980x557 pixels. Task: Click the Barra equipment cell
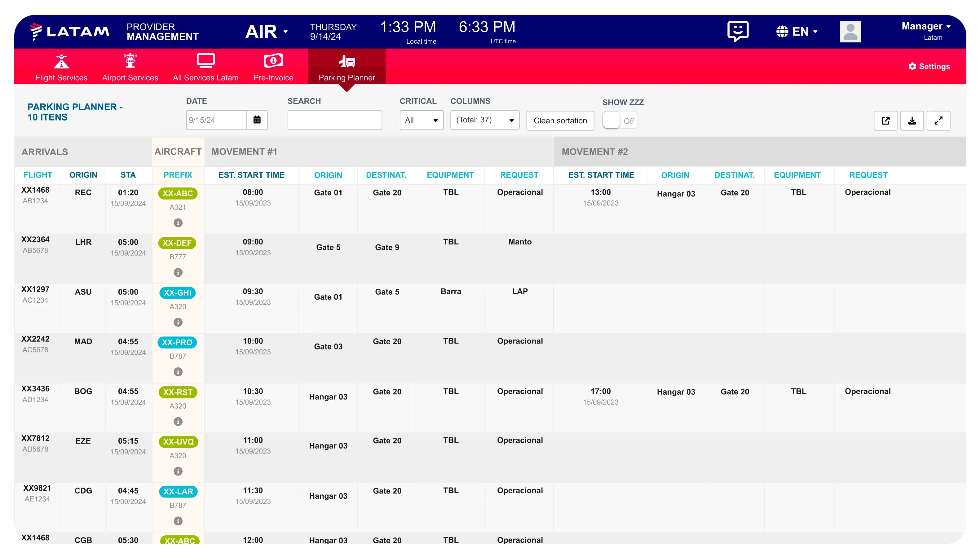point(451,292)
